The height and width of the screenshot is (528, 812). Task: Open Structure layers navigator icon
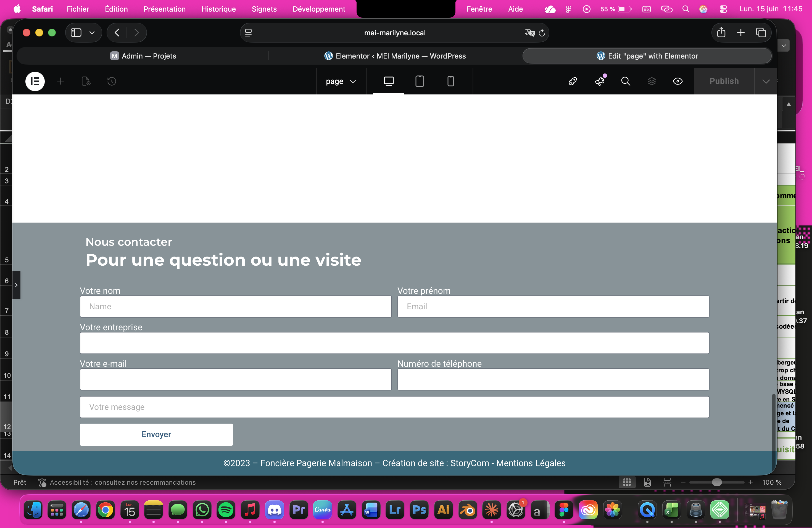652,81
